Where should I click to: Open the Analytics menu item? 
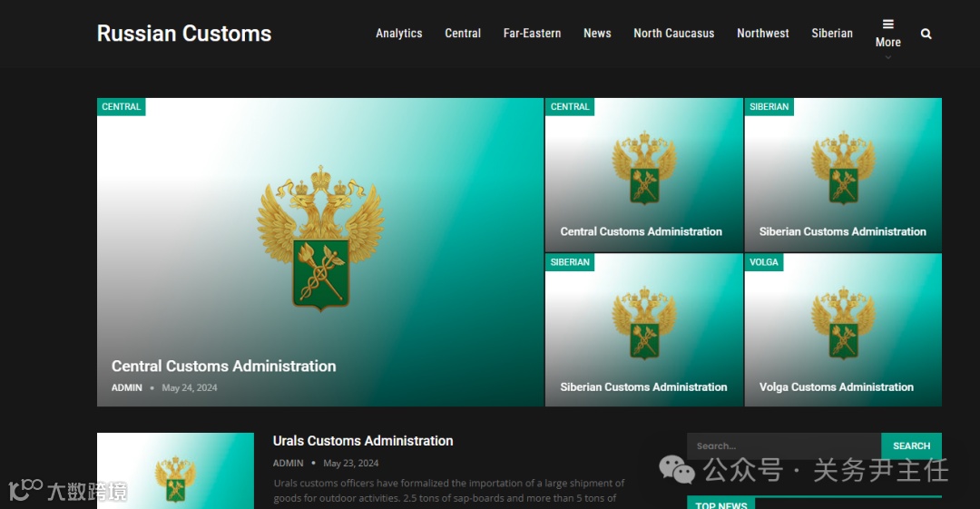coord(398,34)
